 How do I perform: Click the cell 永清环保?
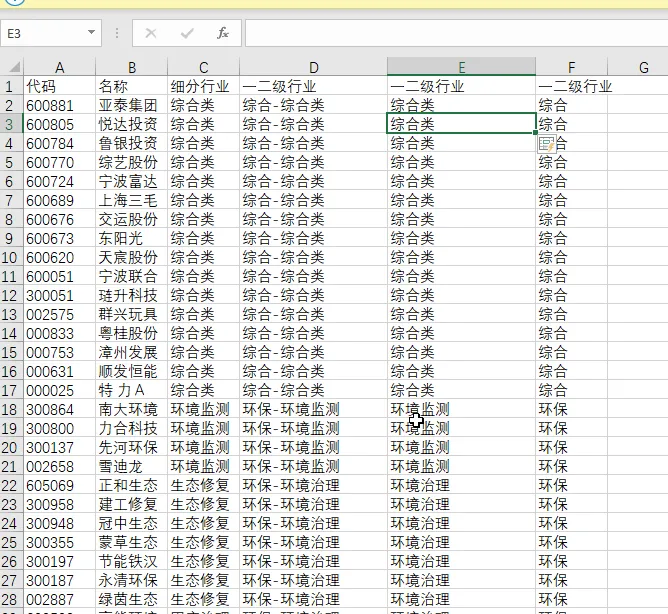[x=132, y=580]
